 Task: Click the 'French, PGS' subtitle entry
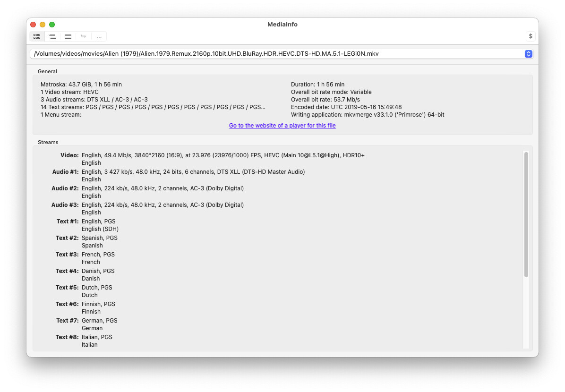tap(98, 255)
